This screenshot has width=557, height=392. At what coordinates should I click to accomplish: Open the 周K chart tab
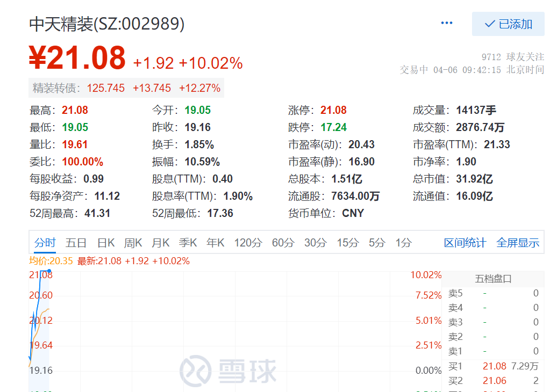pos(133,243)
